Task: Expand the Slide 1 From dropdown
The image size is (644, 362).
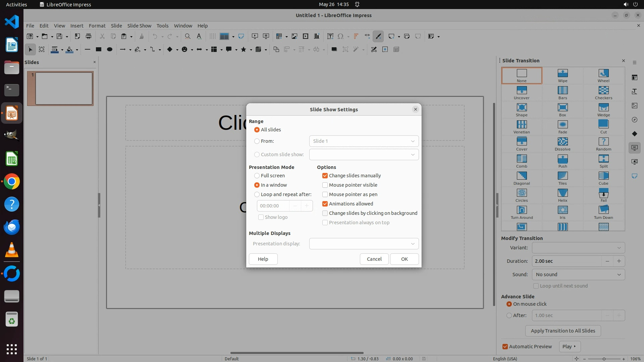Action: point(364,141)
